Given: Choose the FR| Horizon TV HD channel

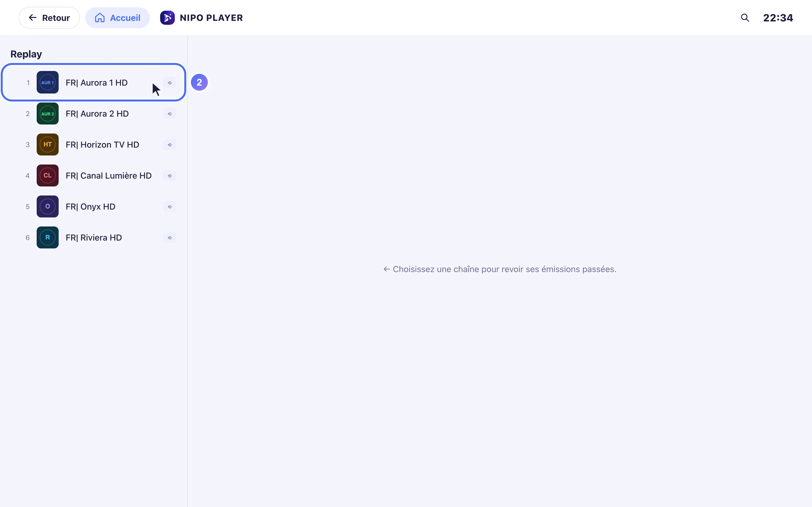Looking at the screenshot, I should pos(94,144).
